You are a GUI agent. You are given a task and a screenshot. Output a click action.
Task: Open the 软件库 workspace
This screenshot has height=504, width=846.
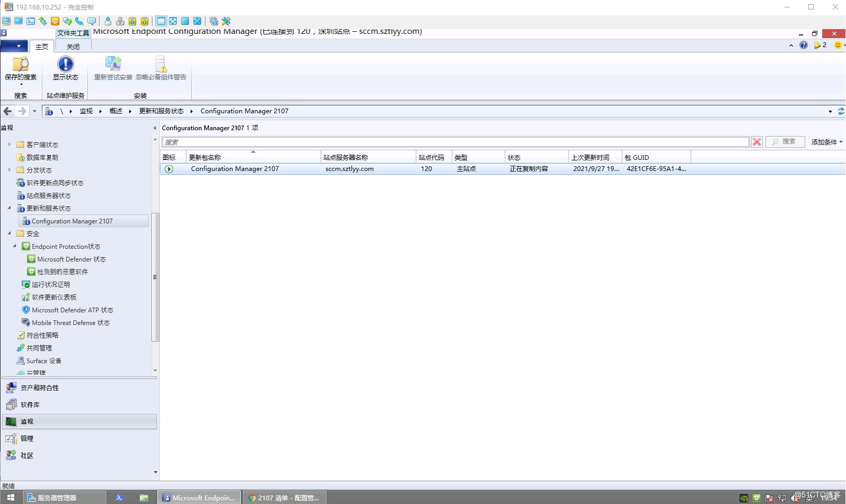coord(79,404)
